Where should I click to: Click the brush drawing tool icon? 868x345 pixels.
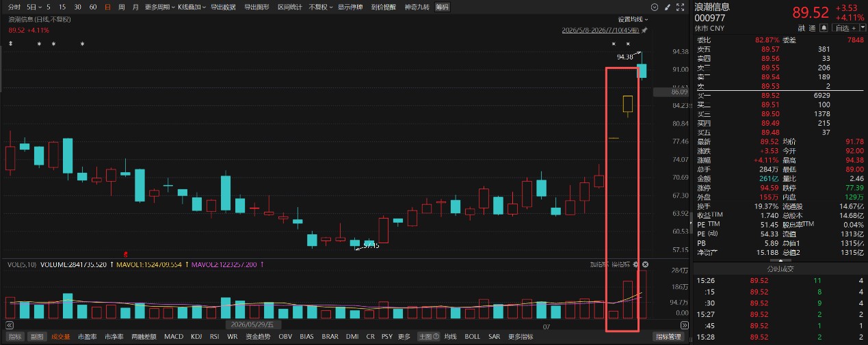(x=667, y=8)
